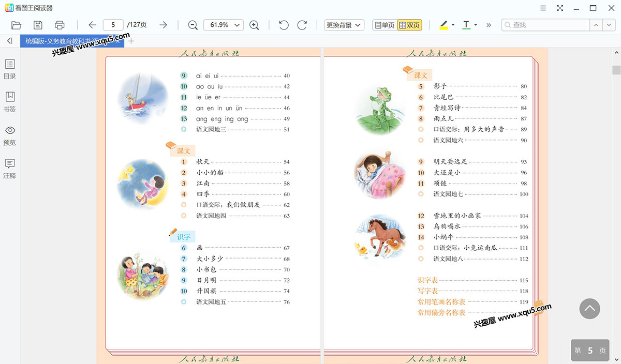Click the 乌鸦喝水 contents entry
This screenshot has height=364, width=621.
(x=447, y=226)
